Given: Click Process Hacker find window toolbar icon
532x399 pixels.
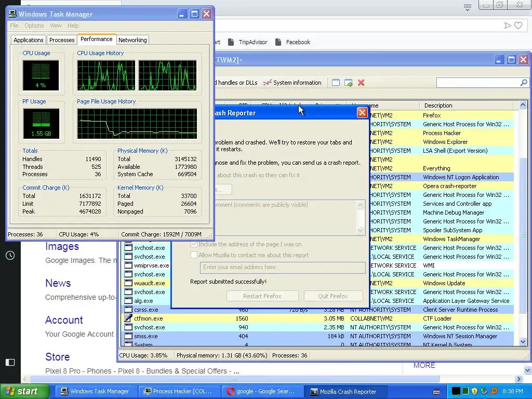Looking at the screenshot, I should pos(336,83).
